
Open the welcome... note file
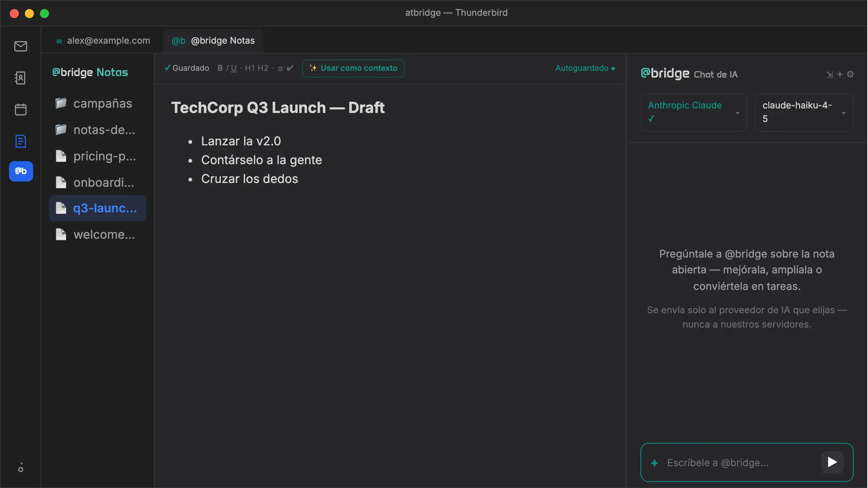(97, 234)
